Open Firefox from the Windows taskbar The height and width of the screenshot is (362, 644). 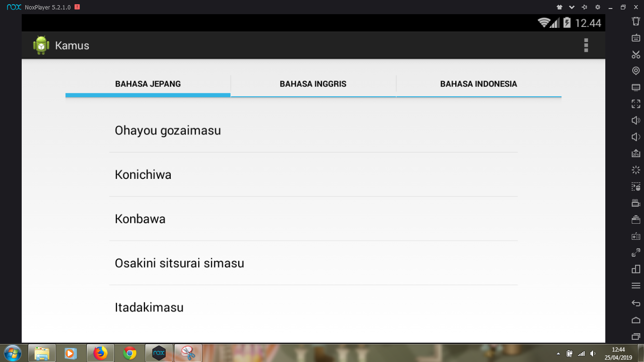click(100, 353)
